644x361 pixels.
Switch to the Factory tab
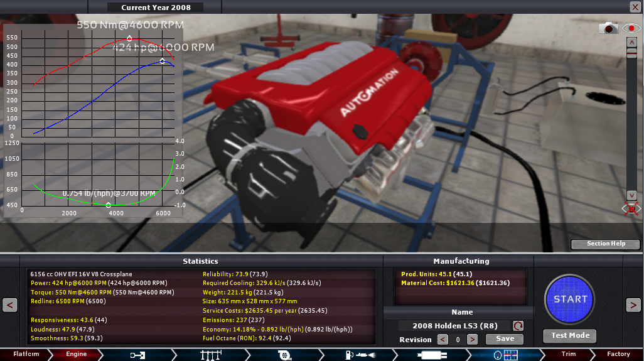coord(618,354)
